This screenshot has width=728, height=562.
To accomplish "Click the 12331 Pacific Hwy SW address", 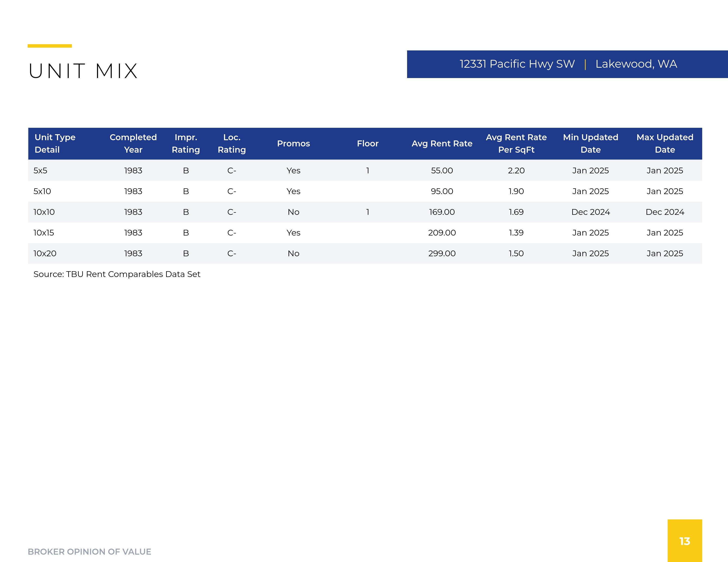I will [x=517, y=64].
